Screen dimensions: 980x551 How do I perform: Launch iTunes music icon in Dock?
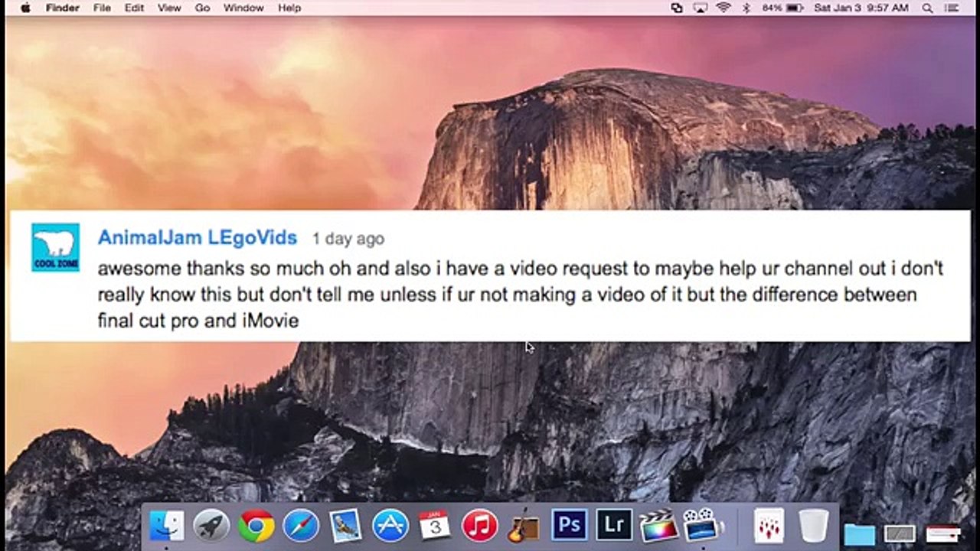[480, 526]
